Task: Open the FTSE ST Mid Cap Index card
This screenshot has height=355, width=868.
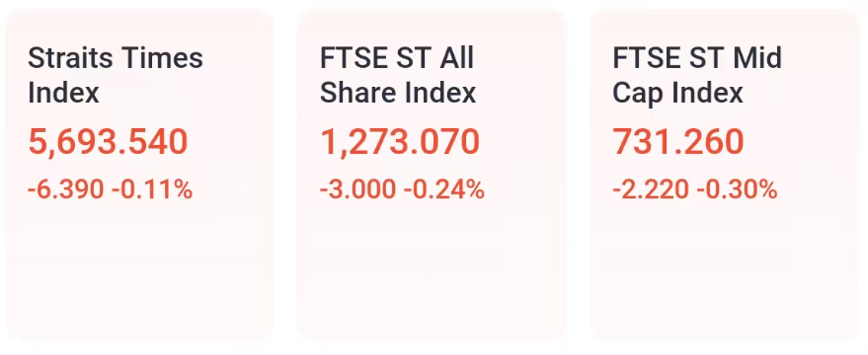Action: tap(724, 177)
